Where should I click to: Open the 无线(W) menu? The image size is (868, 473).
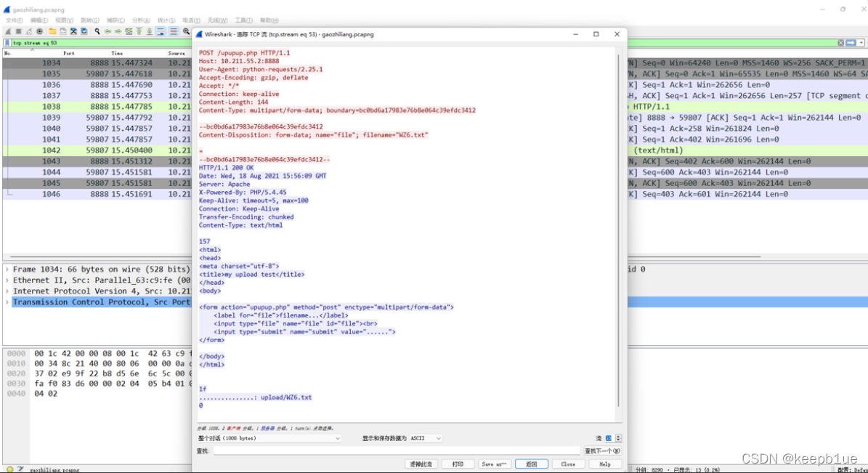click(x=218, y=20)
